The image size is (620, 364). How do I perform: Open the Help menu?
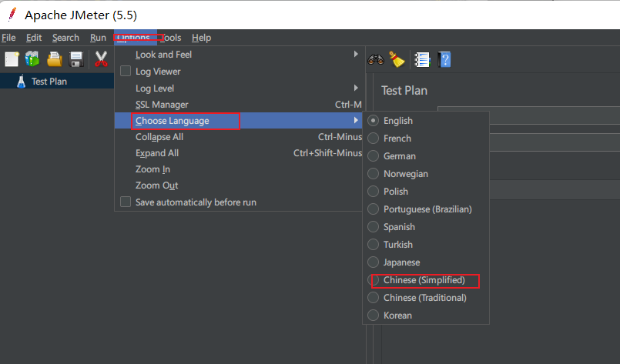201,38
